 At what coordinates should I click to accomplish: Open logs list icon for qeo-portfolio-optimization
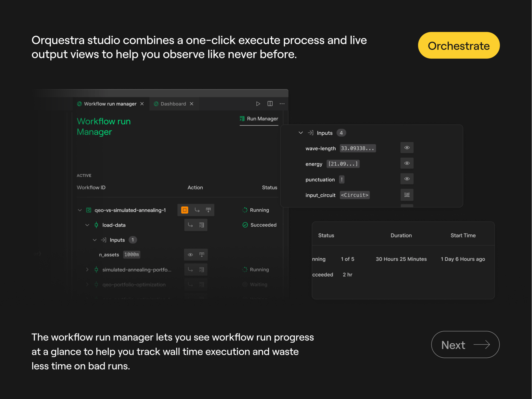tap(202, 285)
